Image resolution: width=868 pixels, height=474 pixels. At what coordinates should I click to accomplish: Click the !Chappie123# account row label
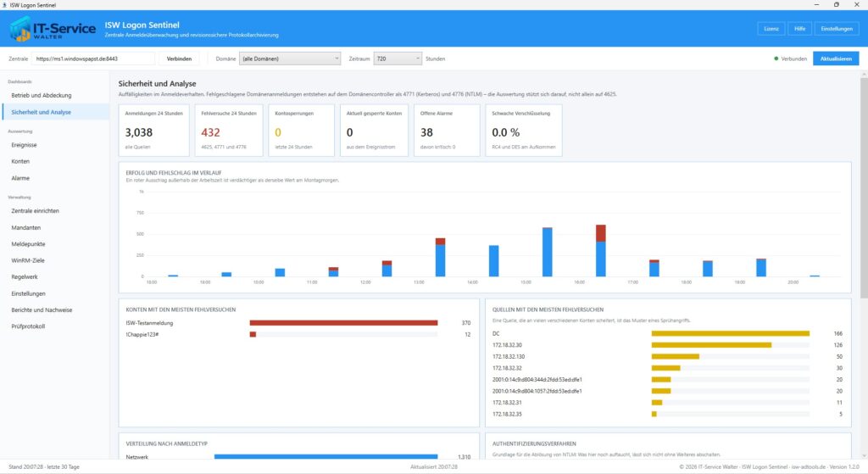(x=142, y=334)
